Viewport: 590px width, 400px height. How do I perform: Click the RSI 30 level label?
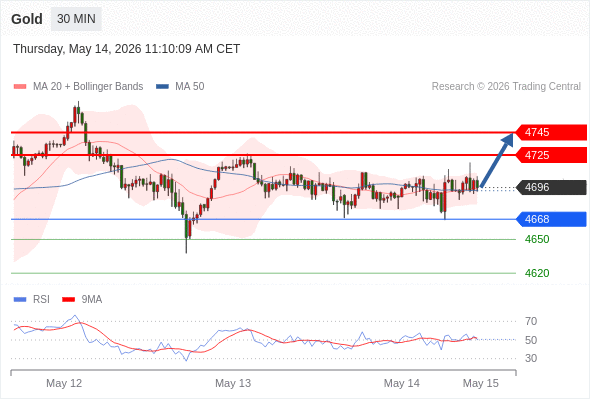[531, 358]
